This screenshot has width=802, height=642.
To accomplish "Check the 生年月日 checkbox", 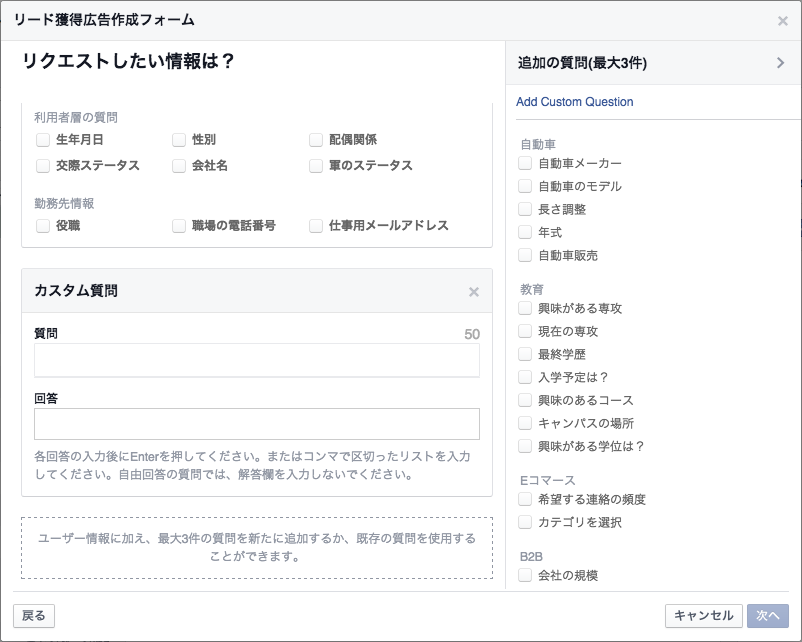I will [43, 140].
